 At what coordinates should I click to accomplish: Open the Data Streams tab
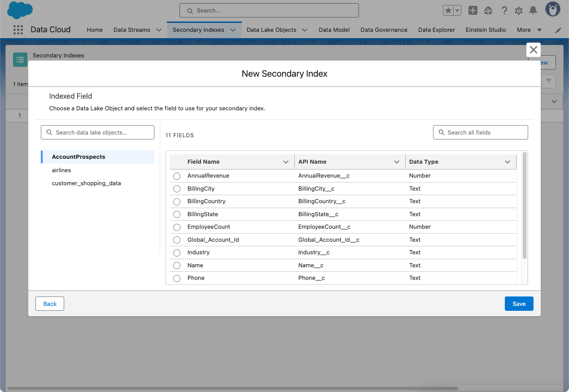coord(132,30)
